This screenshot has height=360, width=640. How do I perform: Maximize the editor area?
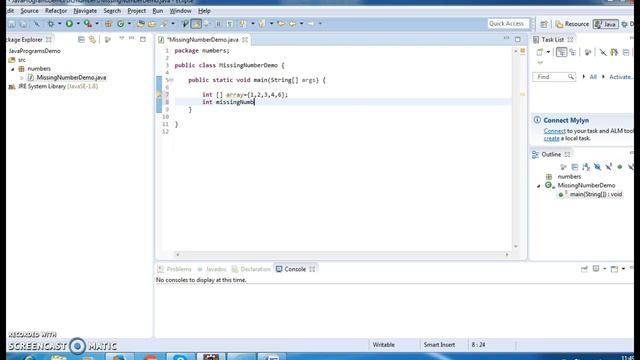pyautogui.click(x=518, y=39)
